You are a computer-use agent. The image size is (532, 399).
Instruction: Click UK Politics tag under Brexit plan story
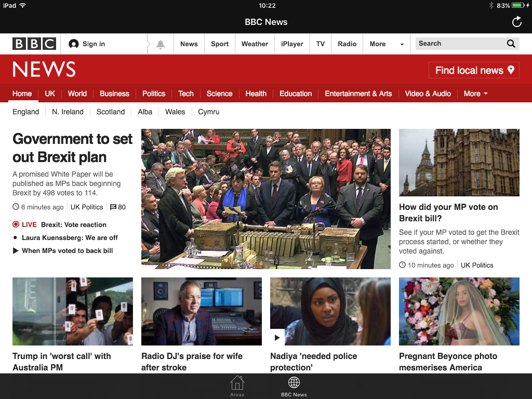(x=87, y=207)
